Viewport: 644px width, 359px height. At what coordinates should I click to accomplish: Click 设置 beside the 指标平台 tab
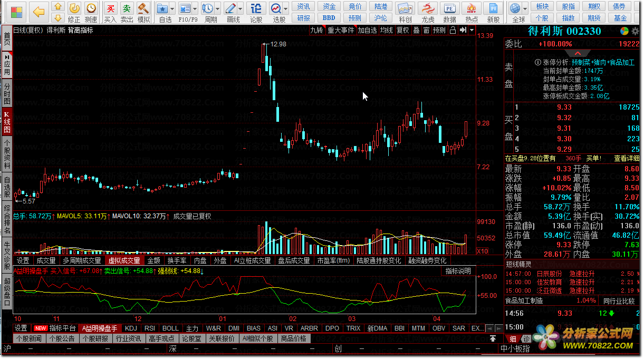click(x=21, y=328)
